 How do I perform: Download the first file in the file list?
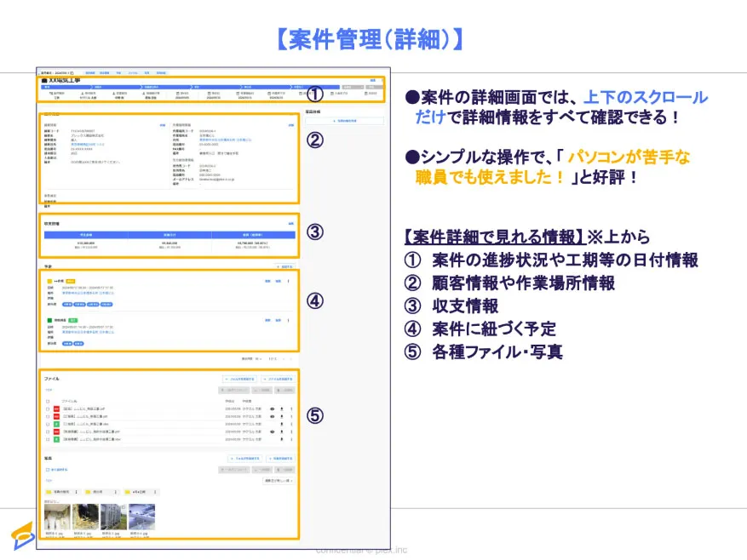(x=281, y=409)
